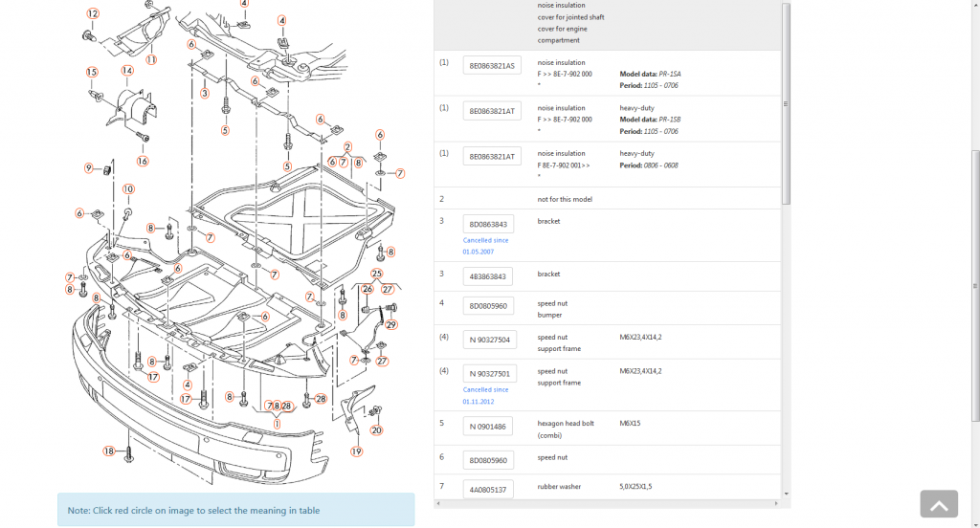Select part number 483863843

coord(488,276)
